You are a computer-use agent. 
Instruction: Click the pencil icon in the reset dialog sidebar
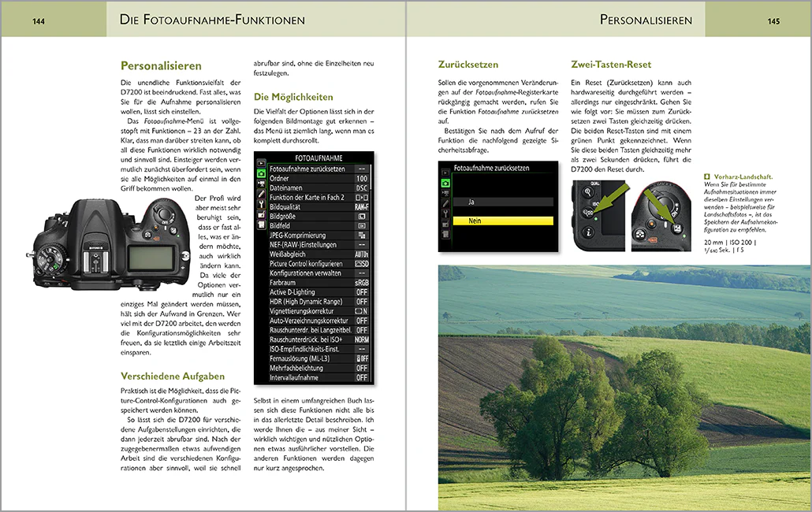[x=445, y=203]
